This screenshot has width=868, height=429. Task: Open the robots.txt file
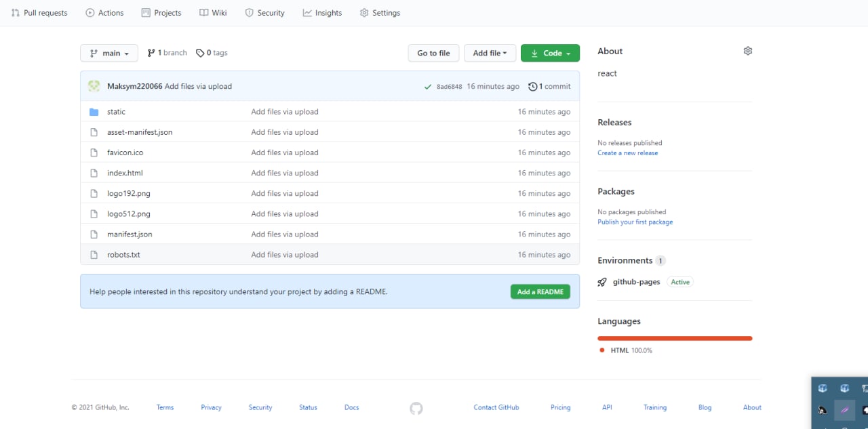(123, 255)
